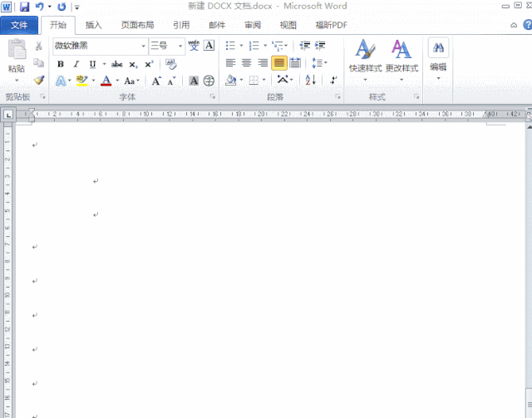532x418 pixels.
Task: Toggle Bold formatting
Action: pos(61,64)
